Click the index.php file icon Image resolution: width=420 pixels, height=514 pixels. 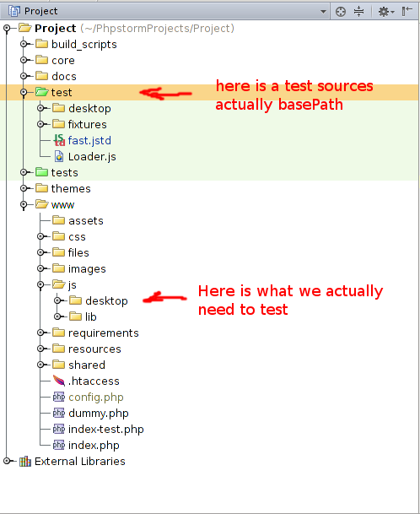click(x=59, y=445)
